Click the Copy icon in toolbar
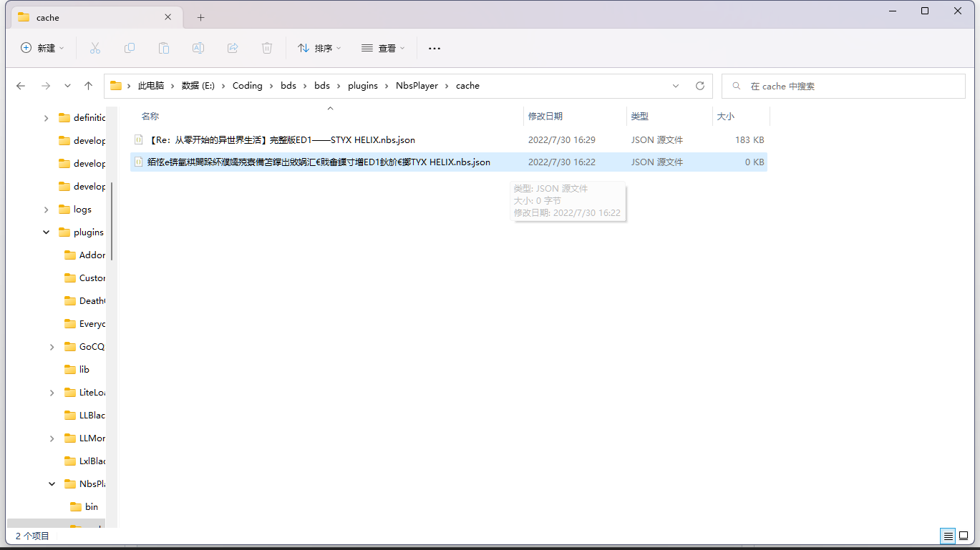Image resolution: width=980 pixels, height=550 pixels. pos(130,48)
